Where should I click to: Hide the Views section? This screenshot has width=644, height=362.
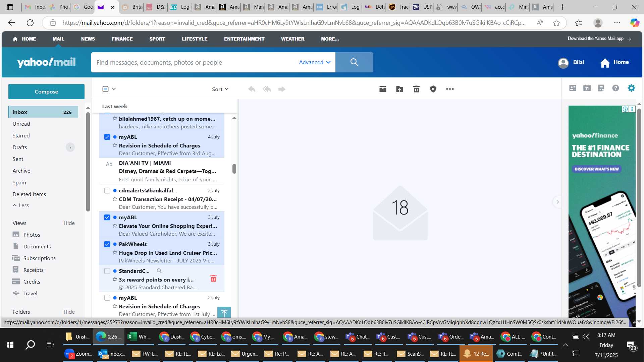click(69, 223)
